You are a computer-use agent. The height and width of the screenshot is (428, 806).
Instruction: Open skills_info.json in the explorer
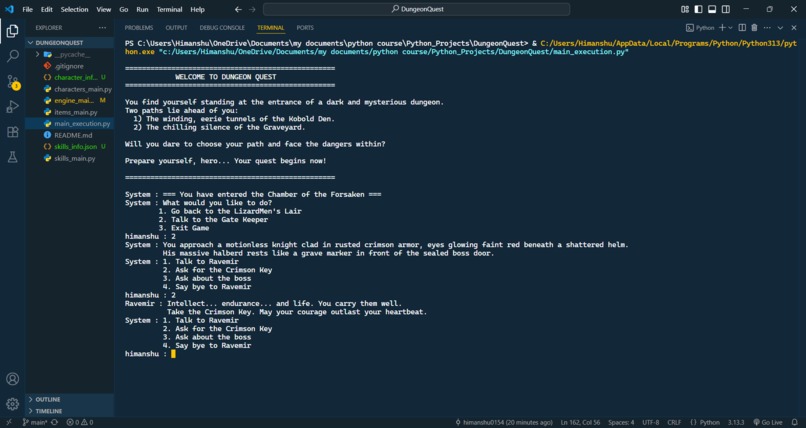(69, 147)
